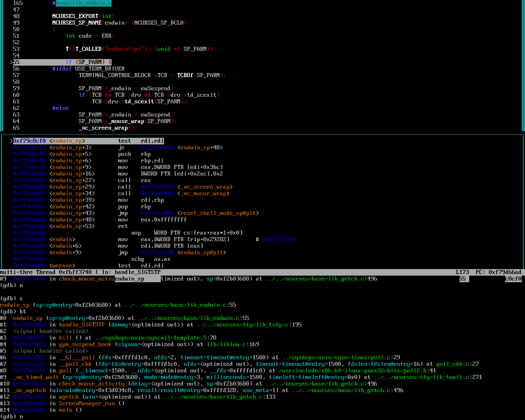Select the jmp reset_shell_mode_sp@plt instruction
The height and width of the screenshot is (420, 525).
coord(188,213)
